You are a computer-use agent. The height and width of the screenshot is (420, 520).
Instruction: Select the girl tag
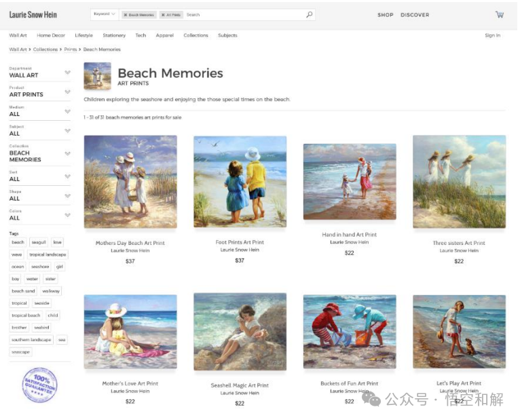(x=59, y=267)
